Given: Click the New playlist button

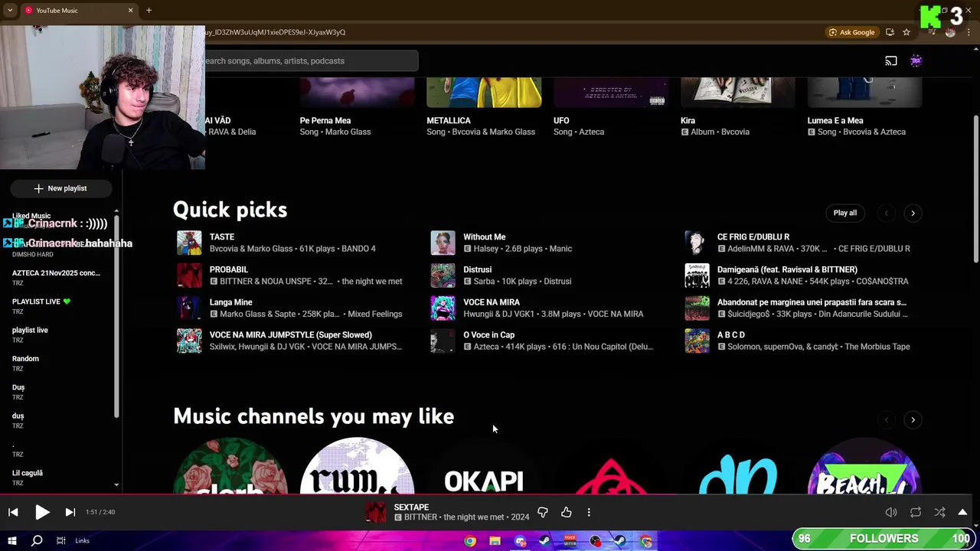Looking at the screenshot, I should (x=60, y=188).
